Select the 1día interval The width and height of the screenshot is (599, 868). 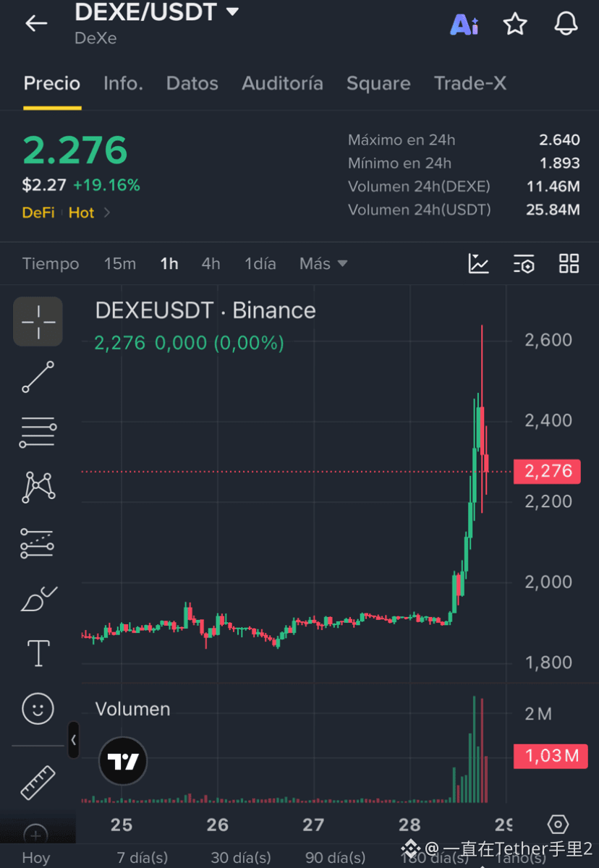pos(260,264)
